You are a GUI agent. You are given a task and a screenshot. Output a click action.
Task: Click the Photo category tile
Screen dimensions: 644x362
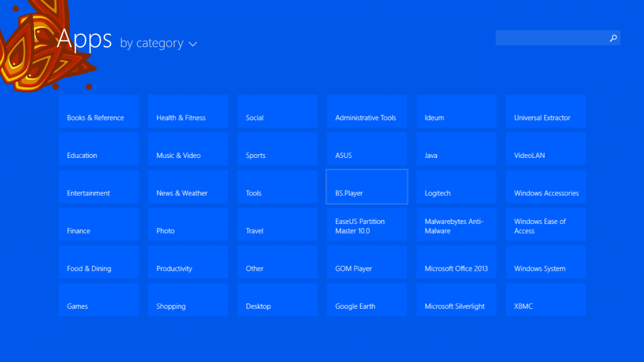(x=188, y=224)
